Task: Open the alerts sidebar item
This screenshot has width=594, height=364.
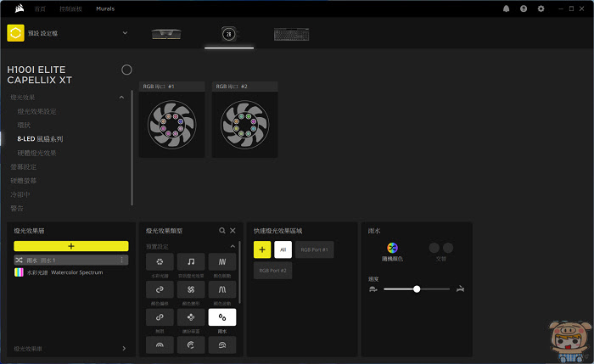Action: tap(17, 209)
